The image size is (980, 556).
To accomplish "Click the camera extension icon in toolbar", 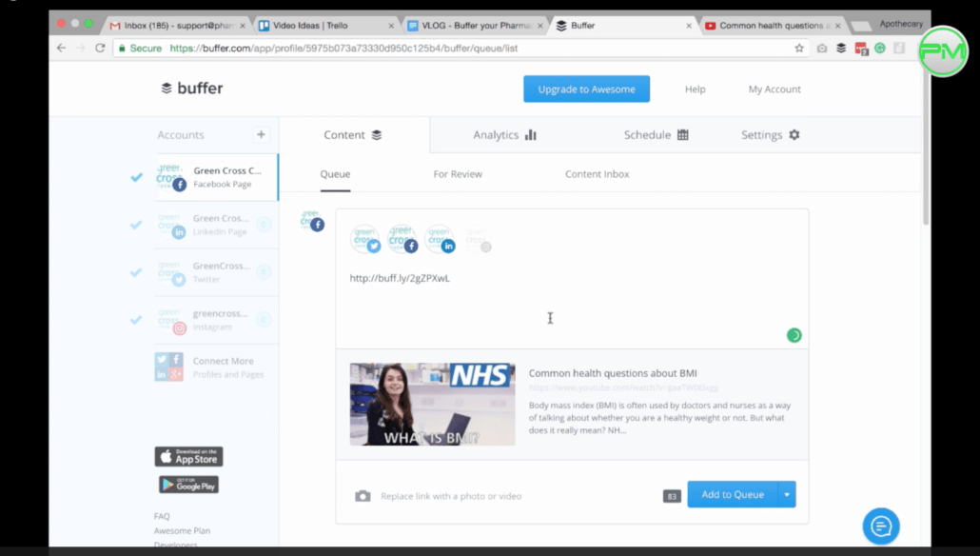I will (x=822, y=49).
